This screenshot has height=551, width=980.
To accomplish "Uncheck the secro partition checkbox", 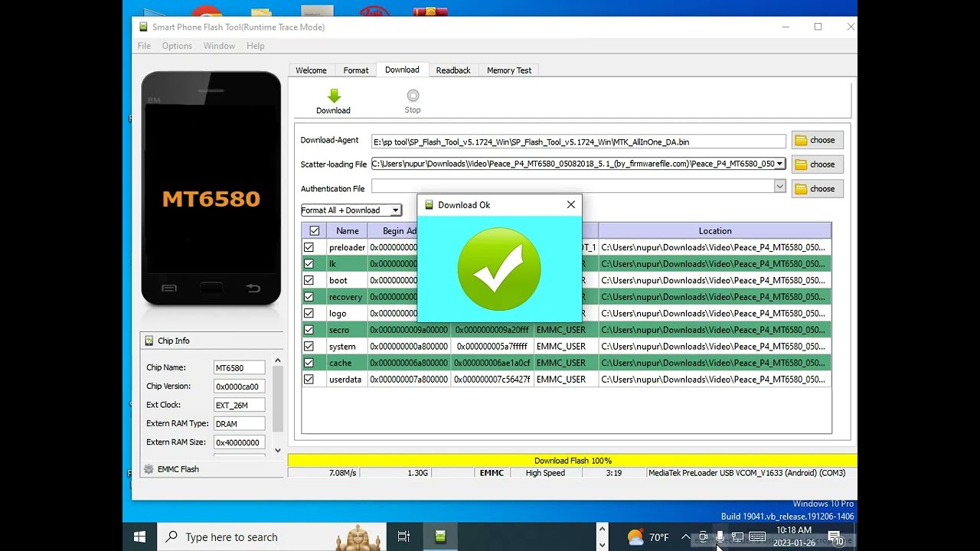I will pos(309,330).
